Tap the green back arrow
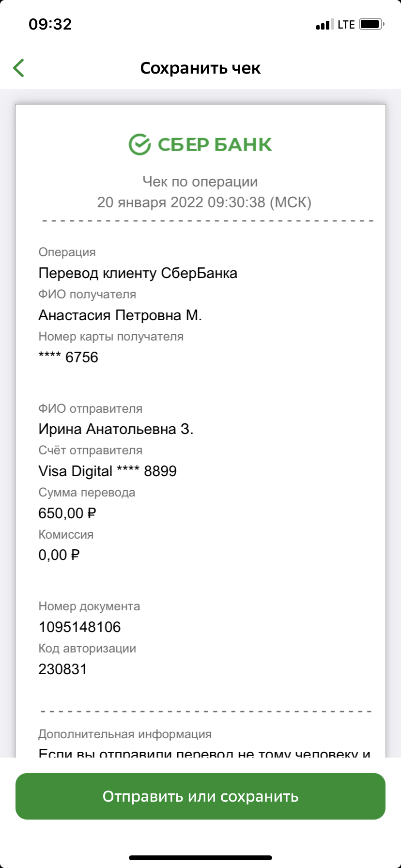 point(18,68)
